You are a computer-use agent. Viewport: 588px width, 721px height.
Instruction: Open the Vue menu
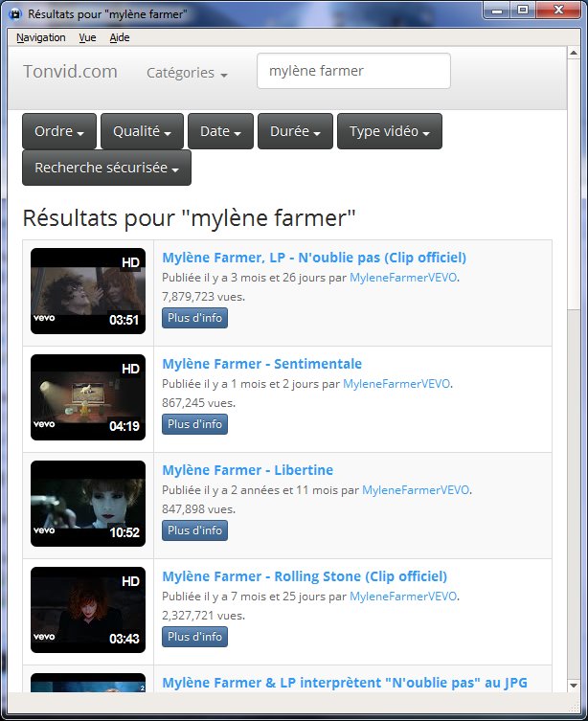(x=87, y=37)
